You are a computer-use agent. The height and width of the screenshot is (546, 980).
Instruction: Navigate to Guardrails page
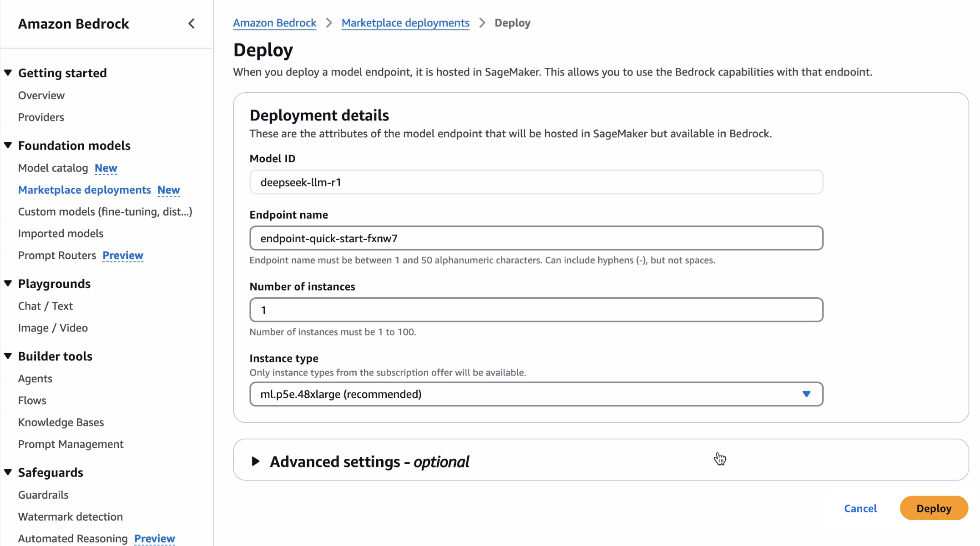pyautogui.click(x=43, y=495)
